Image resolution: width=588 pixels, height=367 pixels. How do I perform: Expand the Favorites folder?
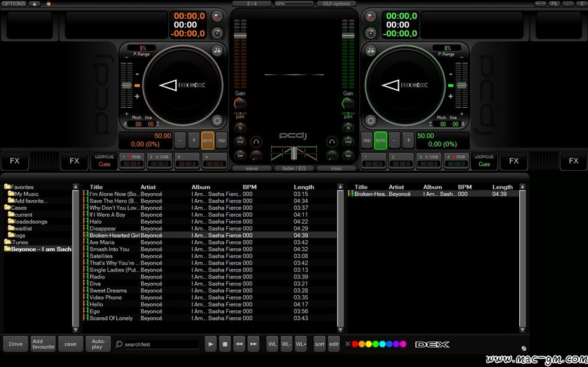pos(18,187)
